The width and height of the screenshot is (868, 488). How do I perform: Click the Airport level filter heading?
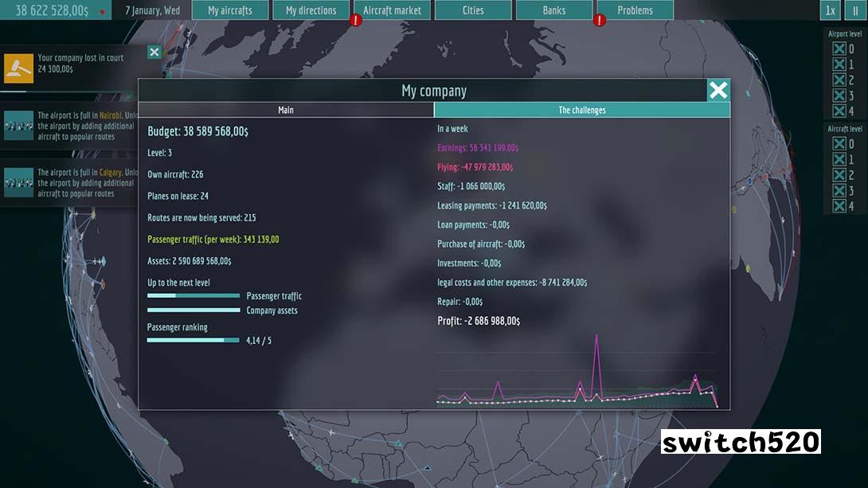click(x=845, y=33)
